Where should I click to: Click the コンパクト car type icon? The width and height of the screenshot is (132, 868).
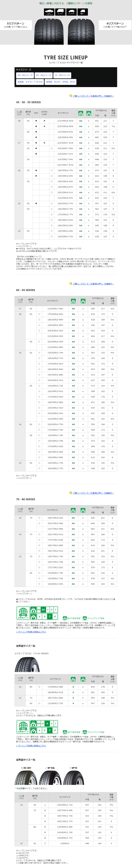tap(71, 12)
